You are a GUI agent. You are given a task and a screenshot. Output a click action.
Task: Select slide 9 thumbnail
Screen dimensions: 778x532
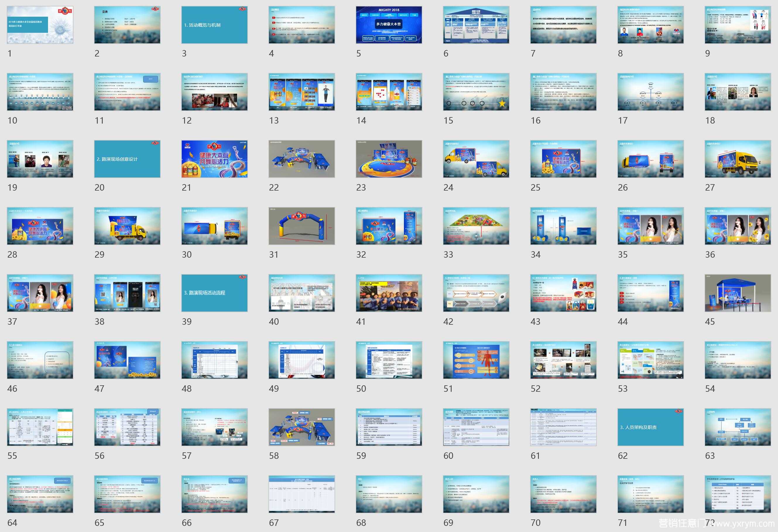pos(738,25)
